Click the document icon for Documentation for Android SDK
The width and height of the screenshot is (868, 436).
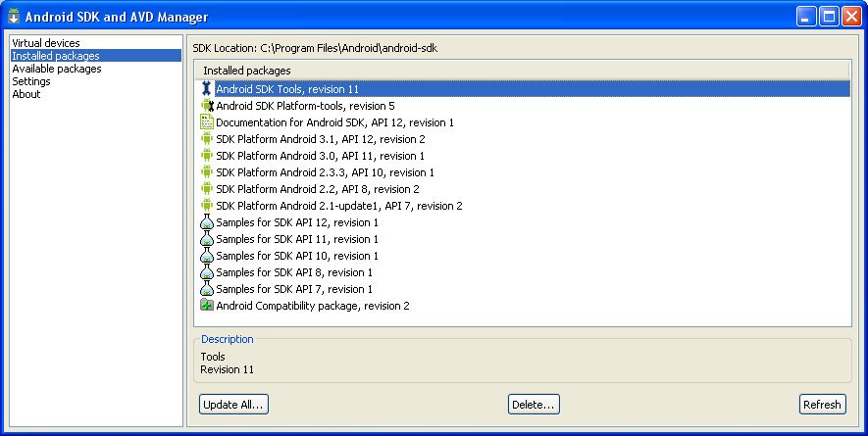pos(207,121)
